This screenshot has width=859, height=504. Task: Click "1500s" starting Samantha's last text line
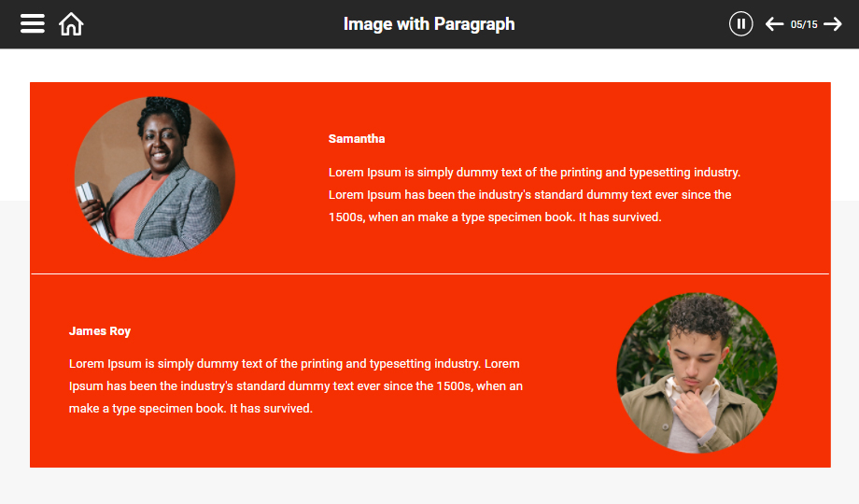click(345, 217)
